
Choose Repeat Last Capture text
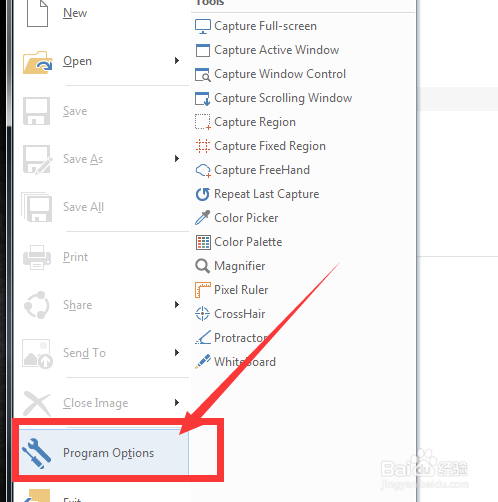[x=267, y=194]
